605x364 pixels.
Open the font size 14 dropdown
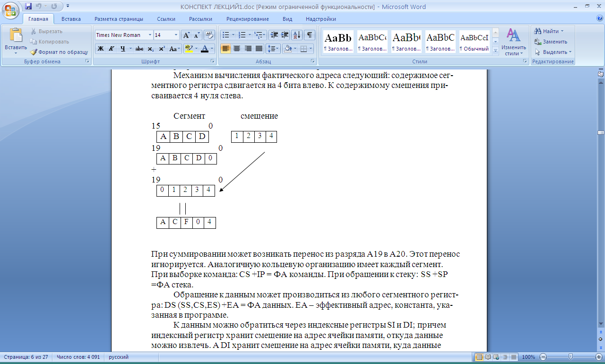pos(176,35)
